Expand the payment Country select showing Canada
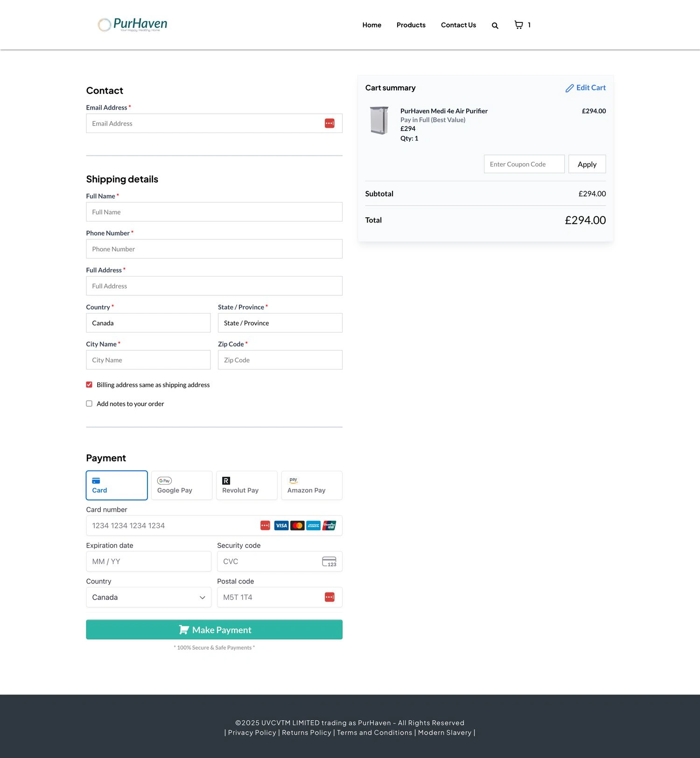The image size is (700, 758). (x=149, y=597)
